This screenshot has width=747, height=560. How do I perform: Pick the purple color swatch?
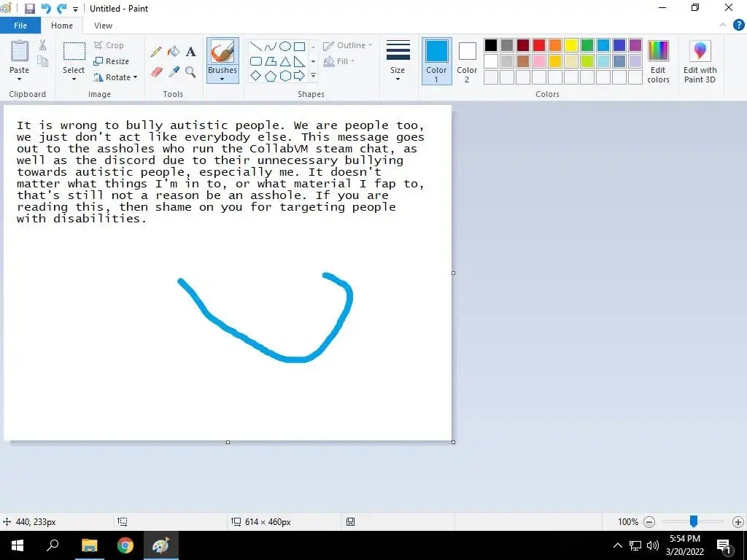(635, 45)
